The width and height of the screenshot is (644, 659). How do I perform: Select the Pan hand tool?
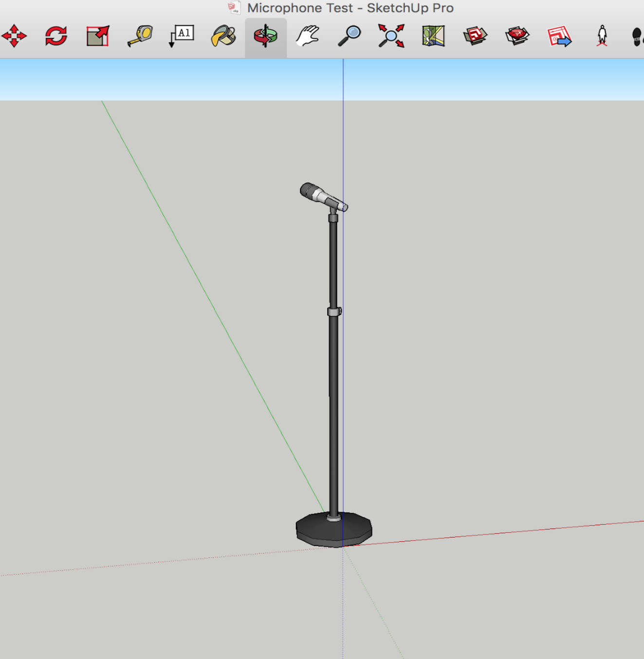(308, 36)
